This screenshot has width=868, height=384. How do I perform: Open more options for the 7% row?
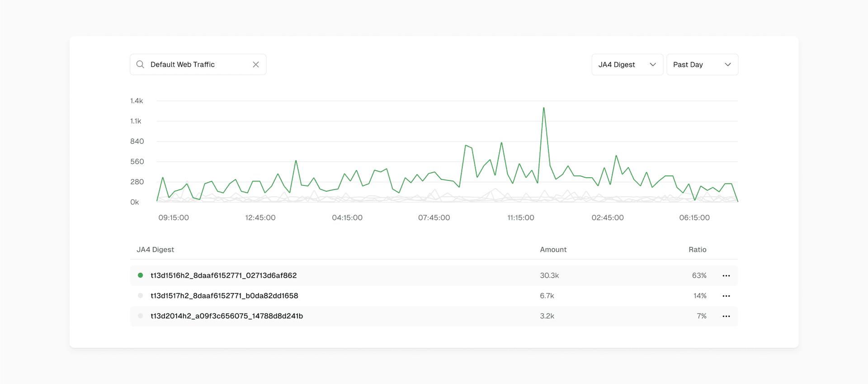pos(726,317)
